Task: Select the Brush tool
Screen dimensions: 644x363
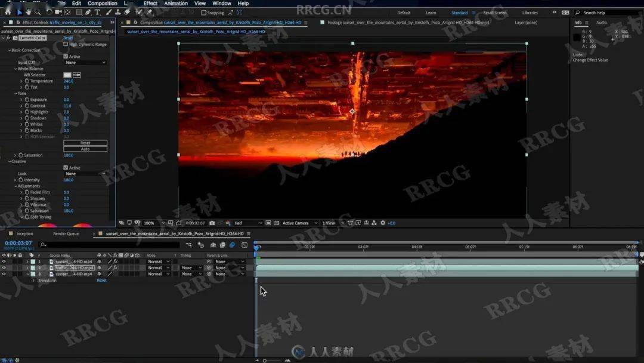Action: 109,13
